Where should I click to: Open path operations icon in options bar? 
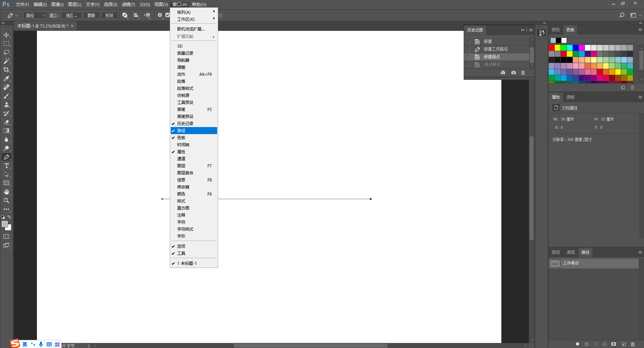pyautogui.click(x=125, y=15)
